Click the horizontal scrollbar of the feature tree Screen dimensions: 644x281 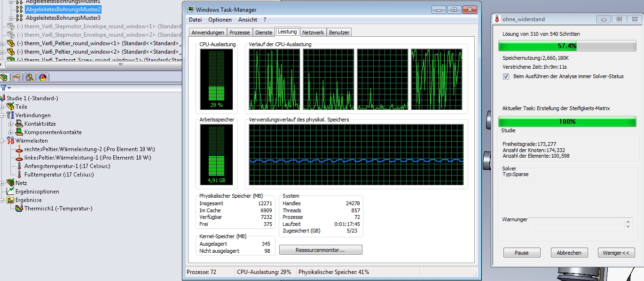[x=91, y=64]
